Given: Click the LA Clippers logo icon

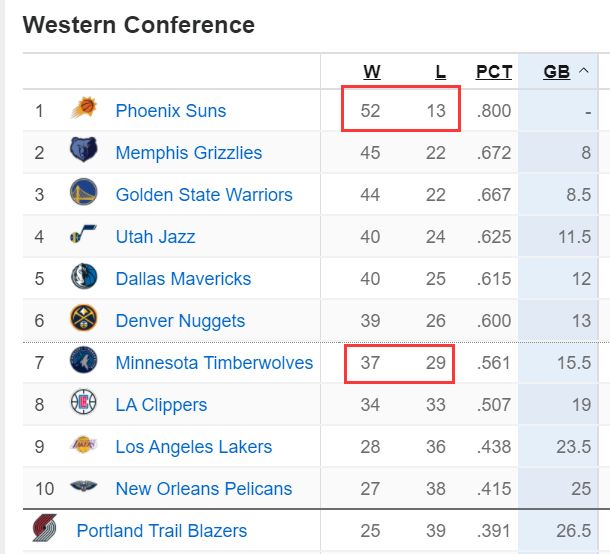Looking at the screenshot, I should (x=84, y=404).
